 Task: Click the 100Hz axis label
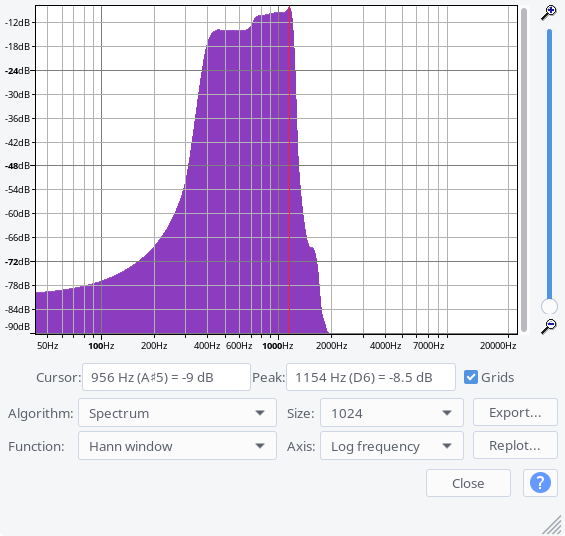pos(101,346)
